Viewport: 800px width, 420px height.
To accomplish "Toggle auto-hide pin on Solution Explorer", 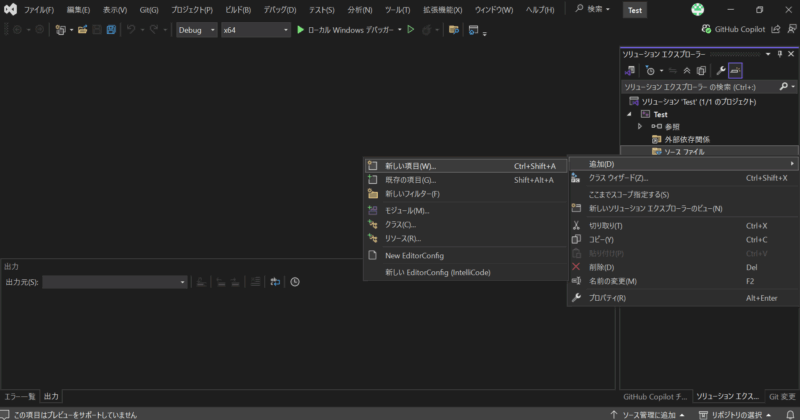I will click(778, 53).
